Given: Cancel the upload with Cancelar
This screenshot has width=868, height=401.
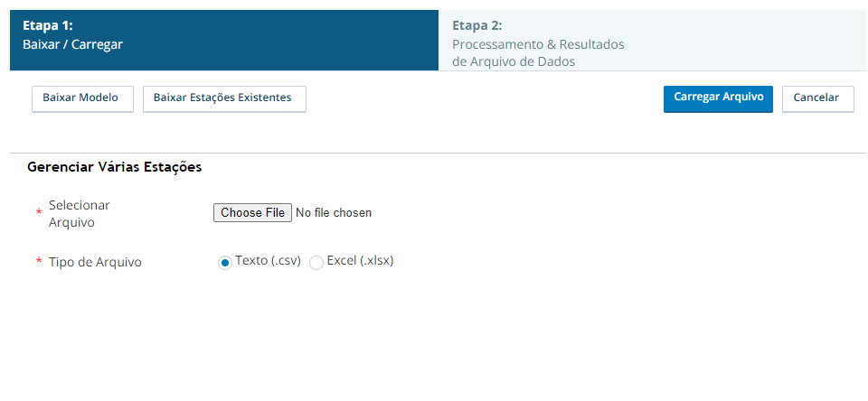Looking at the screenshot, I should tap(817, 99).
